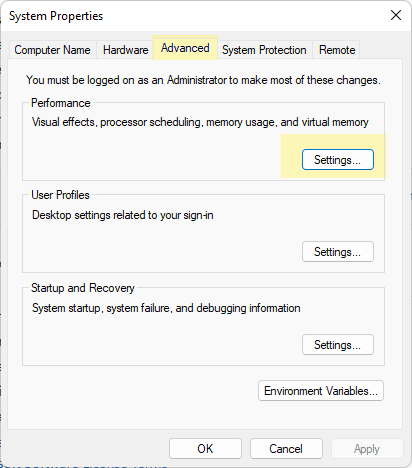This screenshot has width=412, height=468.
Task: Open the Hardware tab
Action: click(x=125, y=50)
